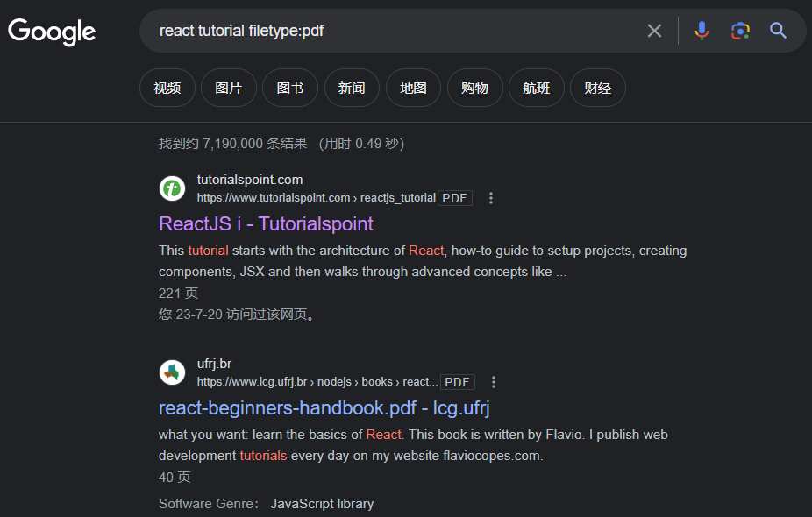Click the PDF badge on tutorialspoint result
Viewport: 812px width, 517px height.
pyautogui.click(x=455, y=198)
